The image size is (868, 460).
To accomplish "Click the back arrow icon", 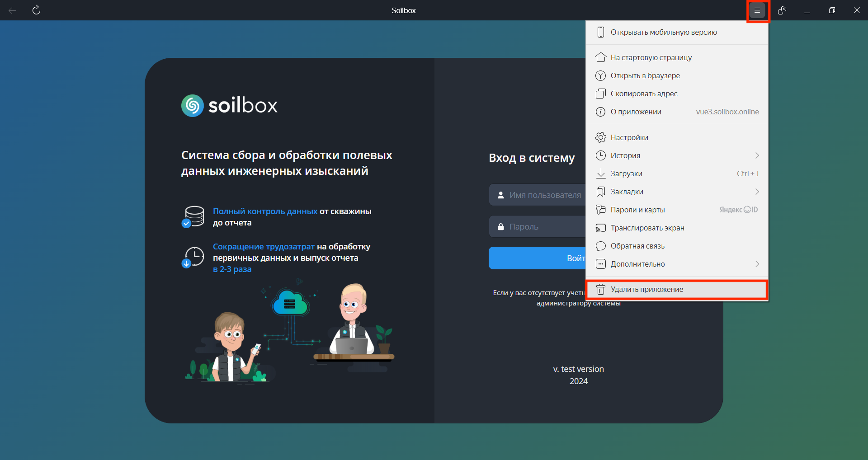I will click(13, 10).
